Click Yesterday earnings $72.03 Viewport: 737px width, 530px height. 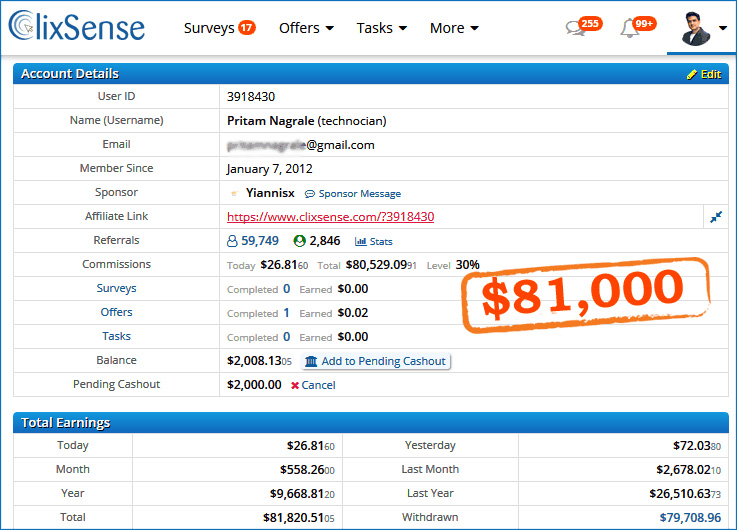pos(697,445)
